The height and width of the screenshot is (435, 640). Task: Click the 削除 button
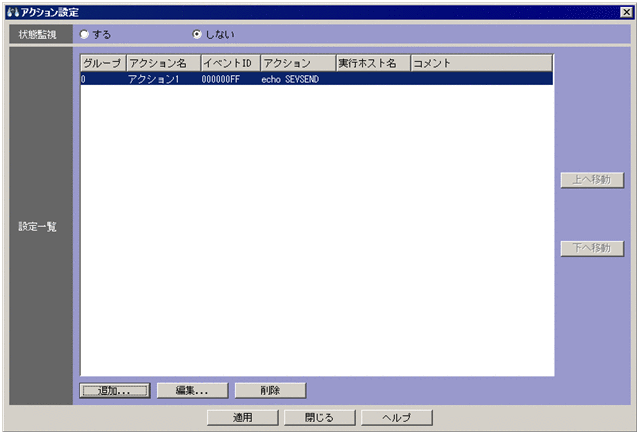coord(270,391)
